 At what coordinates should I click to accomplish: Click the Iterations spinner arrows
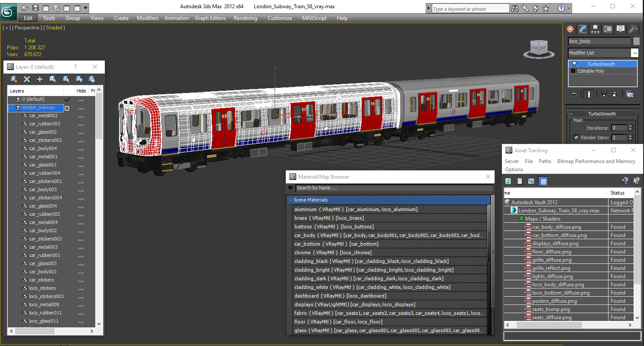click(630, 128)
